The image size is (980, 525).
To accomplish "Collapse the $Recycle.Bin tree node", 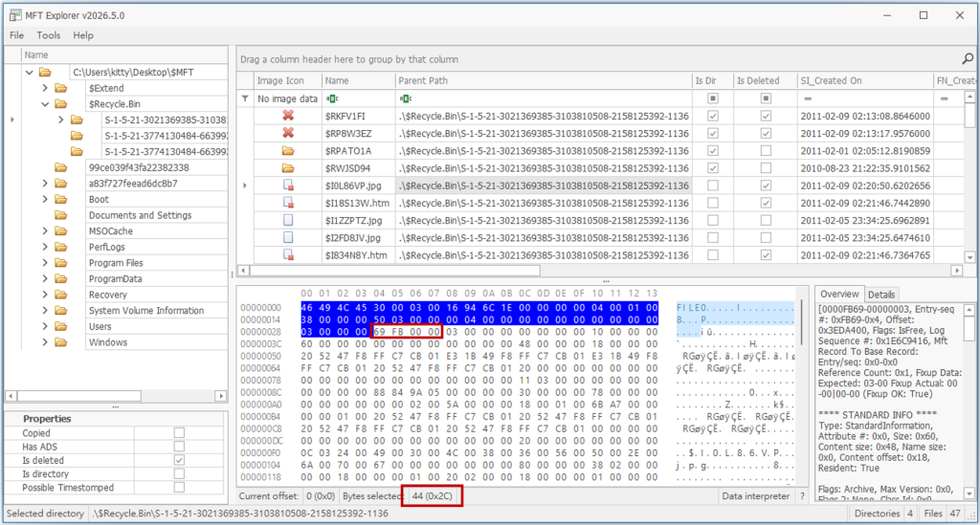I will 45,104.
